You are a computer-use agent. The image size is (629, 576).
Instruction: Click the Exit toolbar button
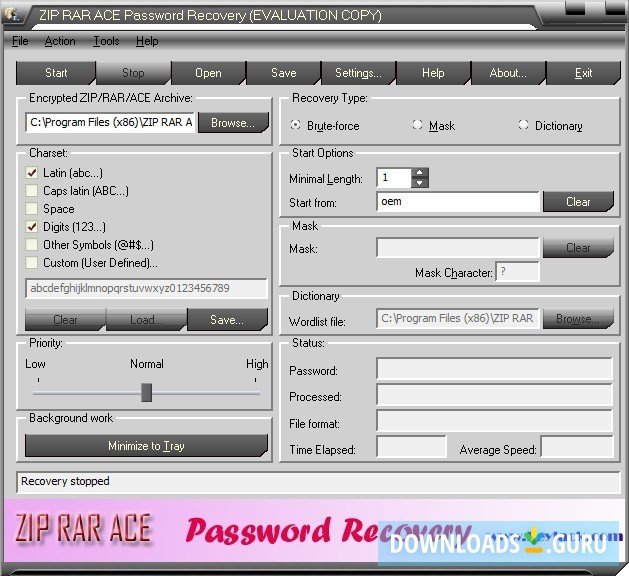[x=584, y=73]
